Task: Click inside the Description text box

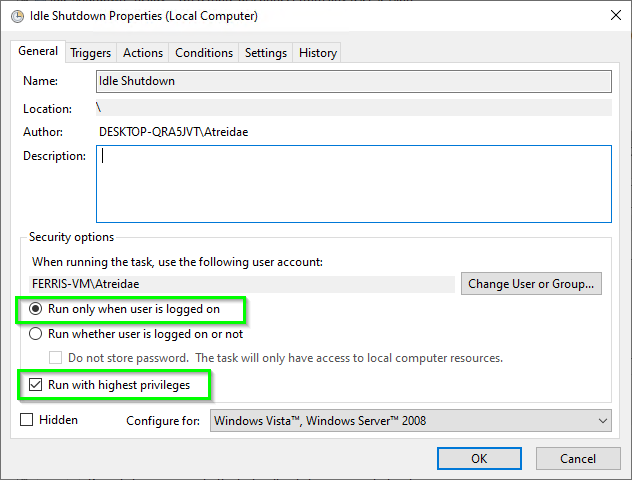Action: tap(354, 184)
